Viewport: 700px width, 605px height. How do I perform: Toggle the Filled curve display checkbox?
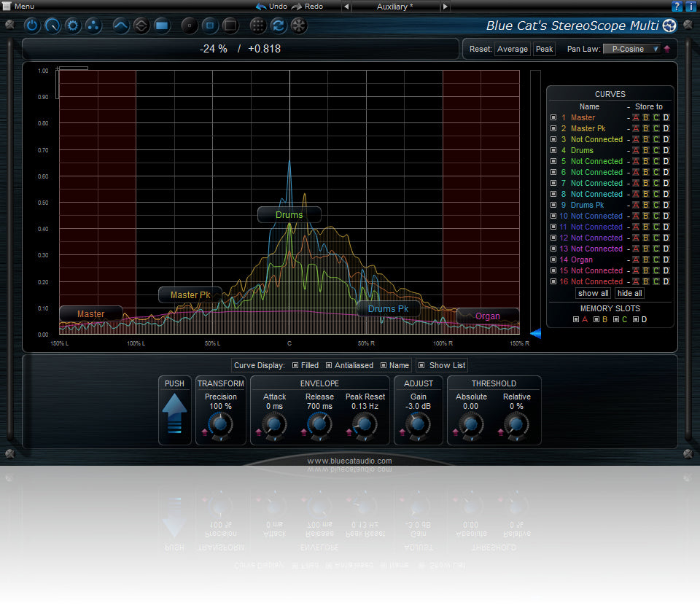pos(295,365)
